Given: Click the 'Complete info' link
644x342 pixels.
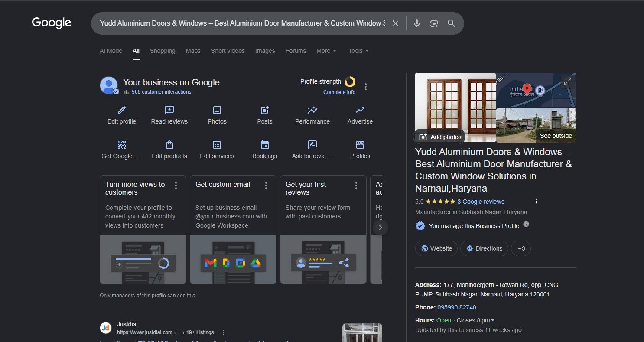Looking at the screenshot, I should click(x=339, y=92).
